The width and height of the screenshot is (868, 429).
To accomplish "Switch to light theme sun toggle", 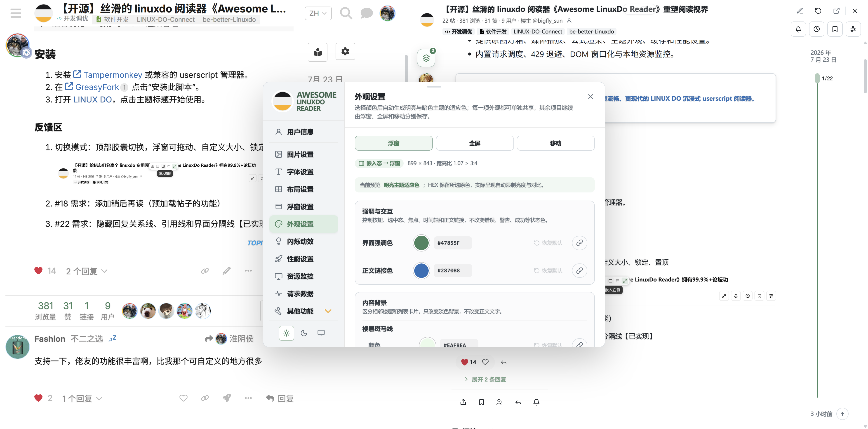I will [x=286, y=333].
